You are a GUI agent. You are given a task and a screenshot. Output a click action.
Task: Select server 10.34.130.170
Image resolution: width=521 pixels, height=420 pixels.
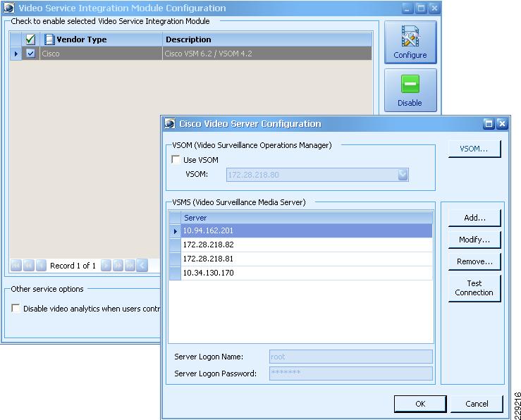pyautogui.click(x=307, y=273)
